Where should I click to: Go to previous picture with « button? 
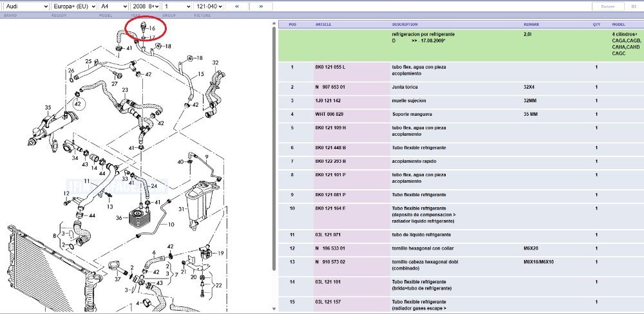pyautogui.click(x=237, y=6)
